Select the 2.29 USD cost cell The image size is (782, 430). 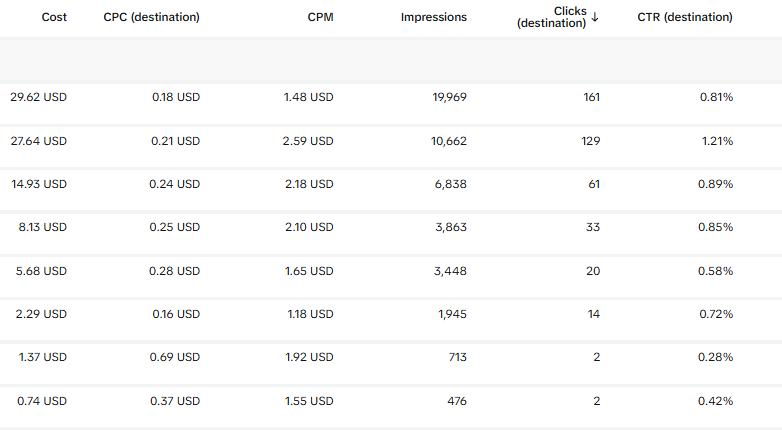click(41, 314)
